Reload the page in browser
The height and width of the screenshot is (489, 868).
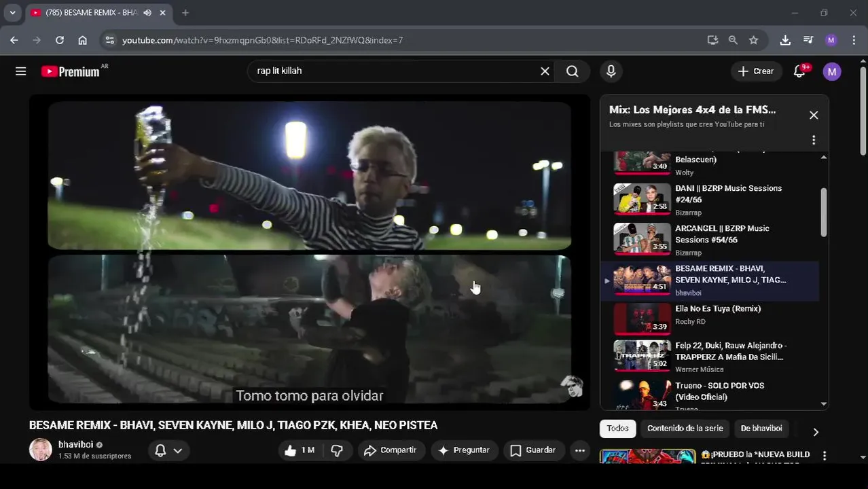(60, 40)
